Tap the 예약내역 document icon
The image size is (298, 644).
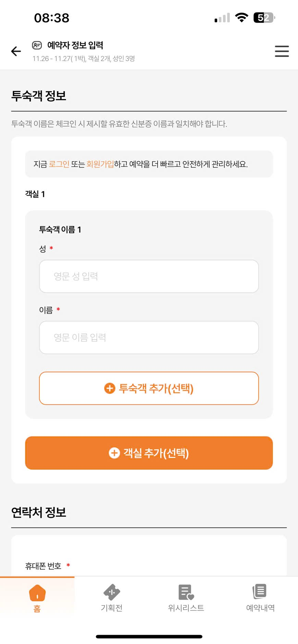coord(260,591)
